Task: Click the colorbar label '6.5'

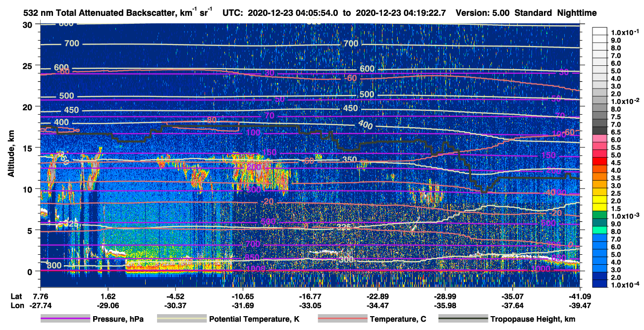Action: pyautogui.click(x=616, y=132)
